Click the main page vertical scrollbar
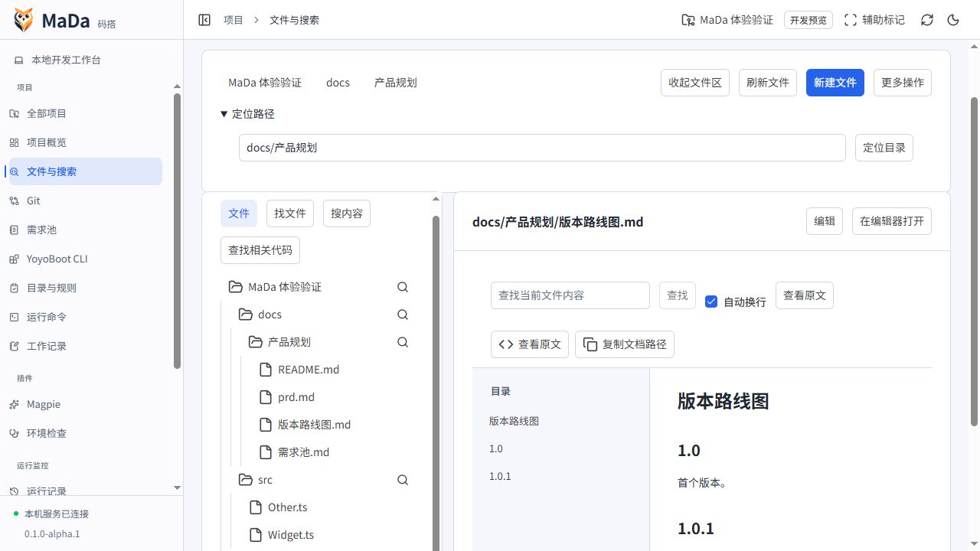The height and width of the screenshot is (551, 980). 975,261
